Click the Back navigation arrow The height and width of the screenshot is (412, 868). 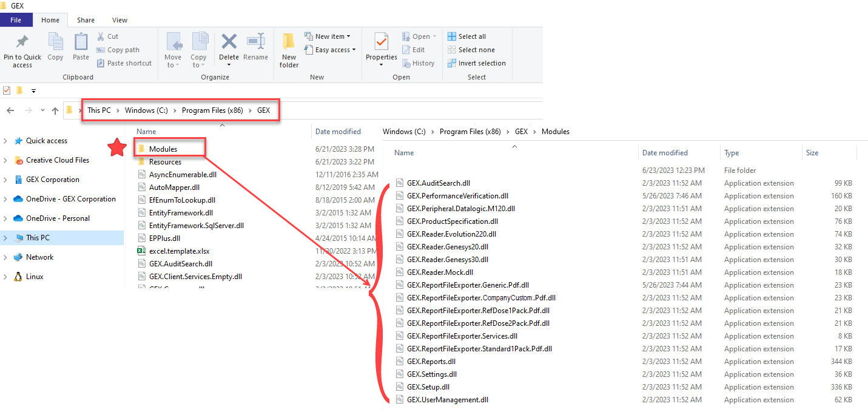[x=10, y=110]
